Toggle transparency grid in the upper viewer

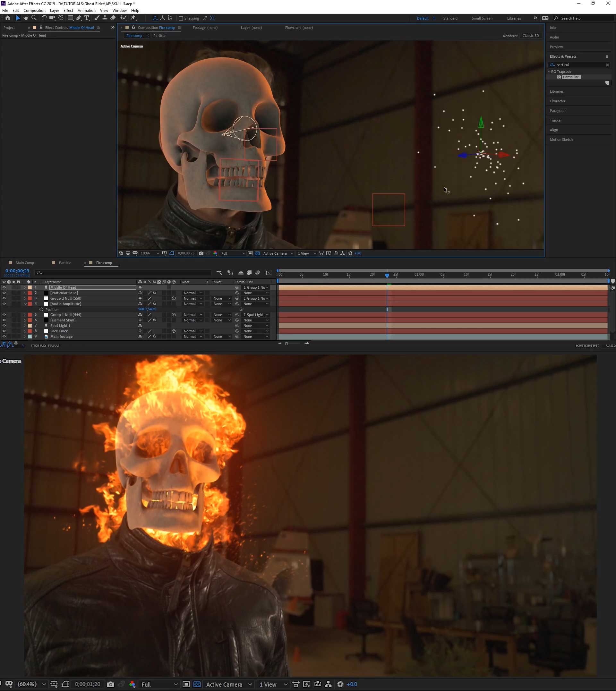tap(257, 253)
